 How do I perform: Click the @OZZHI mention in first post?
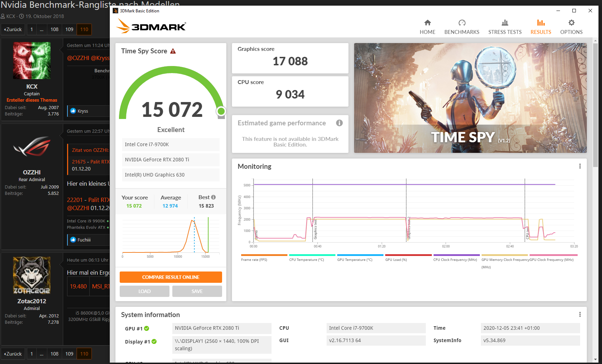pos(78,58)
